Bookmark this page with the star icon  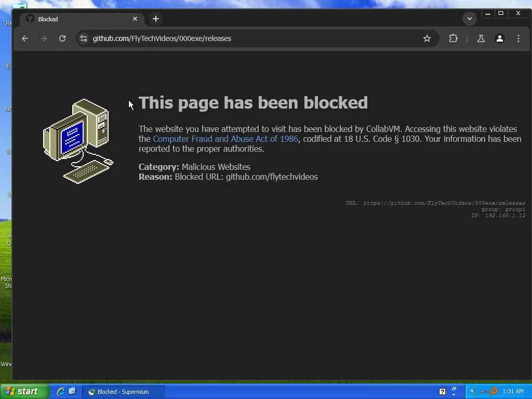tap(427, 38)
